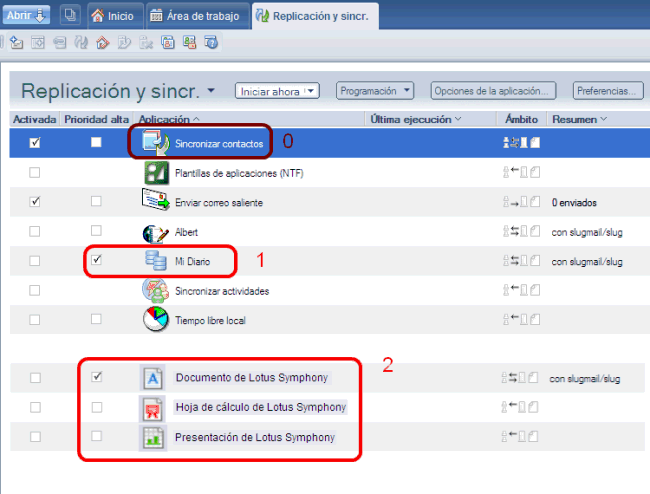Check Activada for Hoja de cálculo de Lotus Symphony
650x494 pixels.
tap(35, 407)
